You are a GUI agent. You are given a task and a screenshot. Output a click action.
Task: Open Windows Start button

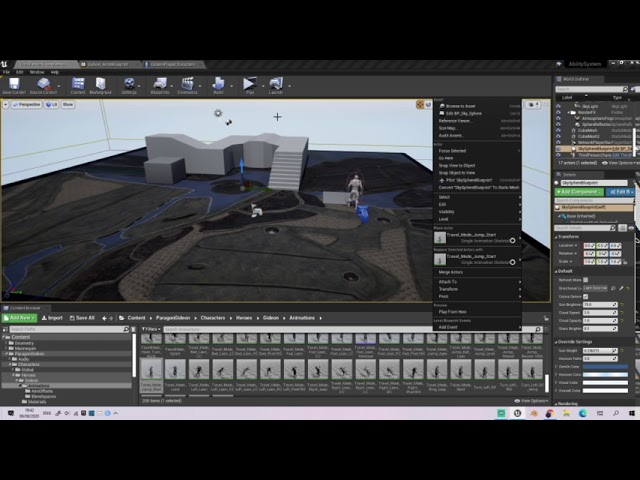coord(632,413)
